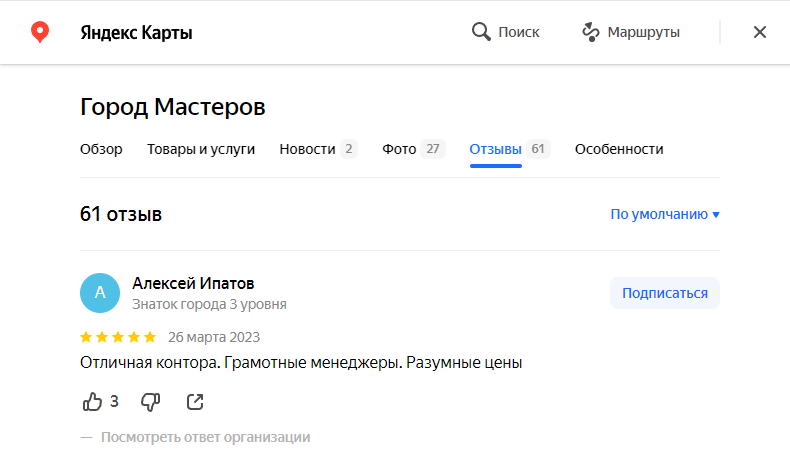Image resolution: width=790 pixels, height=456 pixels.
Task: Share the review via share icon
Action: 195,402
